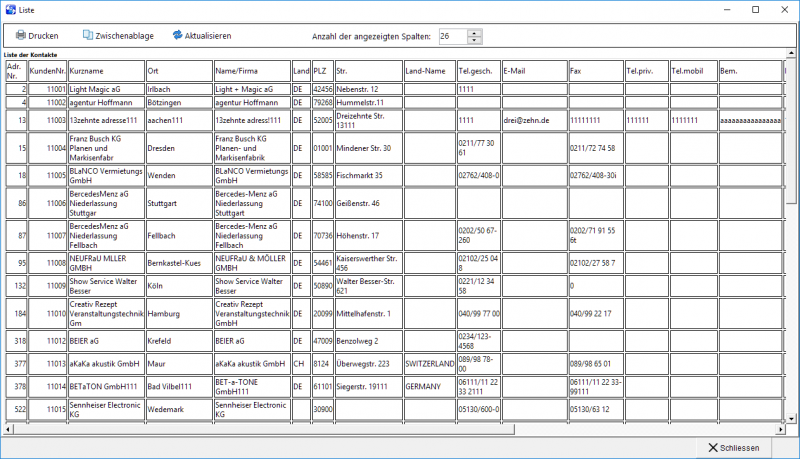800x459 pixels.
Task: Click the Dresden Ort cell
Action: coord(179,148)
